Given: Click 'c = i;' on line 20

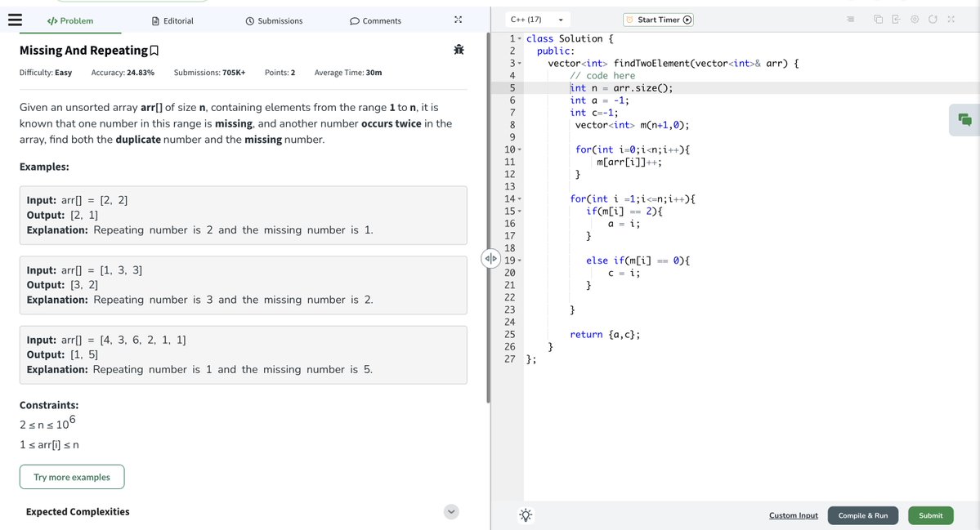Looking at the screenshot, I should pos(624,273).
